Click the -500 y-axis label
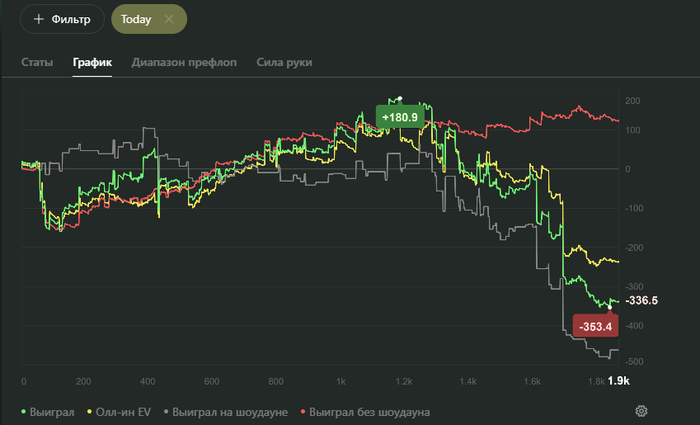Viewport: 700px width, 425px height. tap(634, 362)
